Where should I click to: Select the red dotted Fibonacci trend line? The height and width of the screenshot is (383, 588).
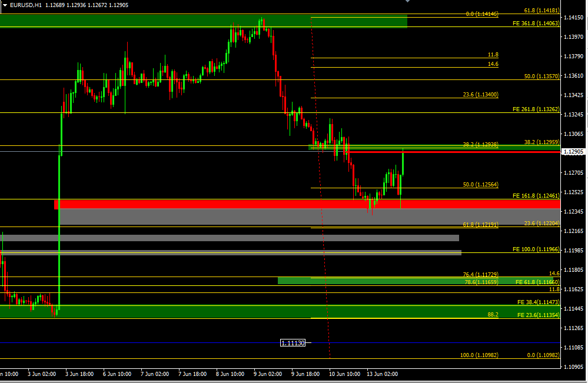click(321, 187)
